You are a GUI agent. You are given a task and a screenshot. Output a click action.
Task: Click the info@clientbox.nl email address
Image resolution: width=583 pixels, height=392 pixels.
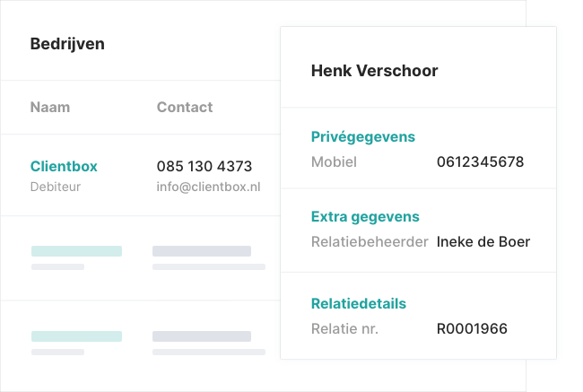[208, 187]
